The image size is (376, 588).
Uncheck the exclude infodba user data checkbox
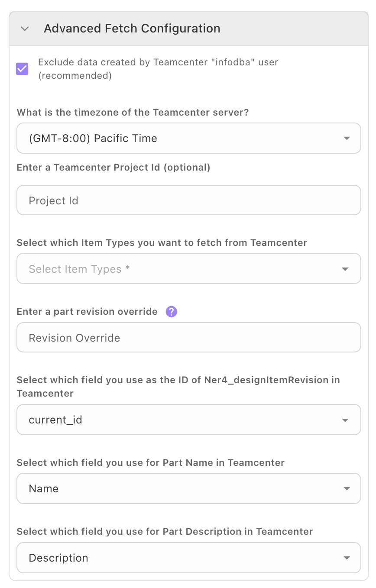[x=22, y=69]
